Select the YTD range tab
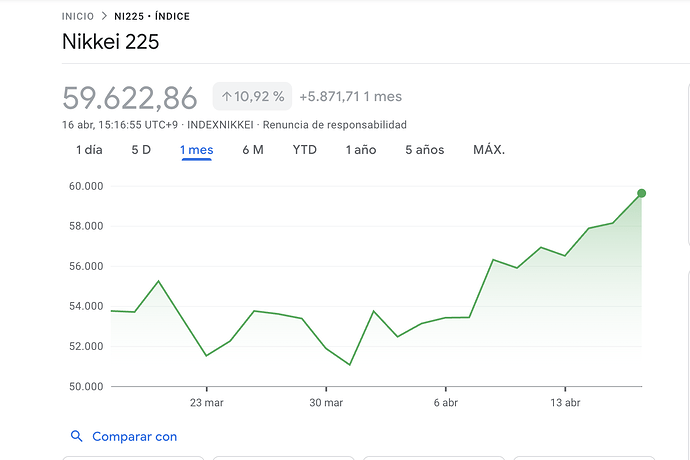Viewport: 690px width, 460px height. (x=305, y=150)
